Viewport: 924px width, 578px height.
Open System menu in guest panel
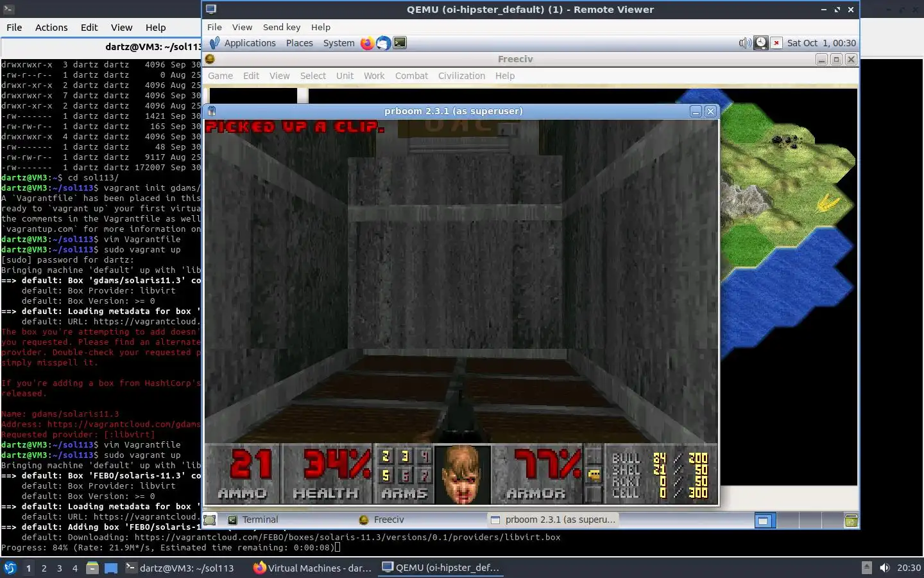(339, 43)
